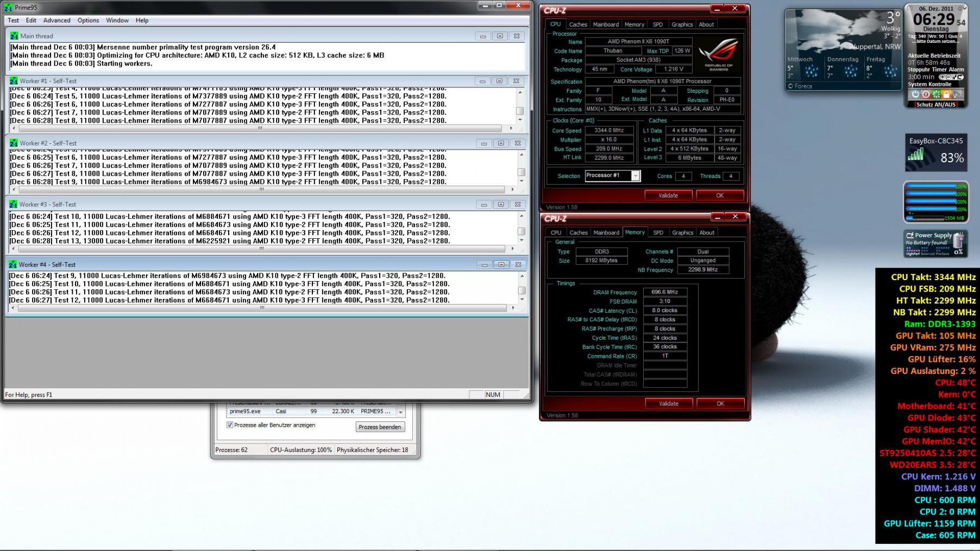Click the rain icon for Mittwoch in the weather gadget

[812, 71]
